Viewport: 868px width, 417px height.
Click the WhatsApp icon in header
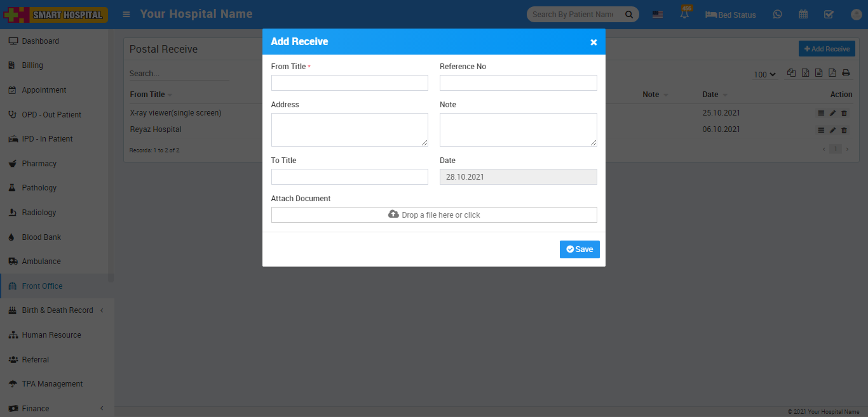(777, 15)
